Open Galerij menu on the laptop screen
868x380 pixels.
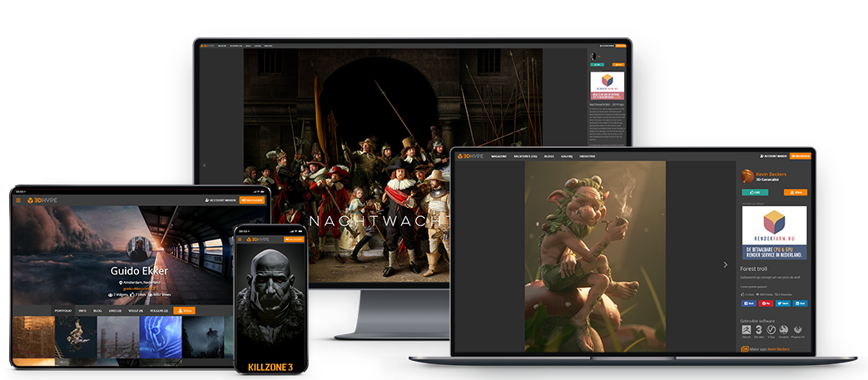pyautogui.click(x=567, y=156)
